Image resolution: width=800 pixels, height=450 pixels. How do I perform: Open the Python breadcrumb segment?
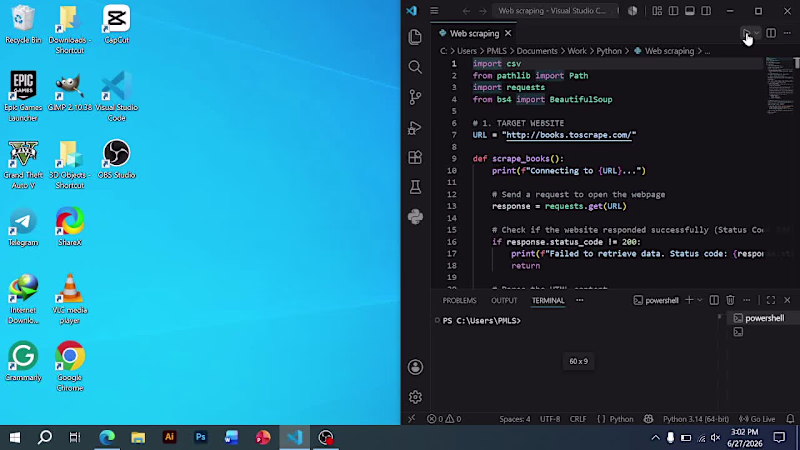coord(609,51)
